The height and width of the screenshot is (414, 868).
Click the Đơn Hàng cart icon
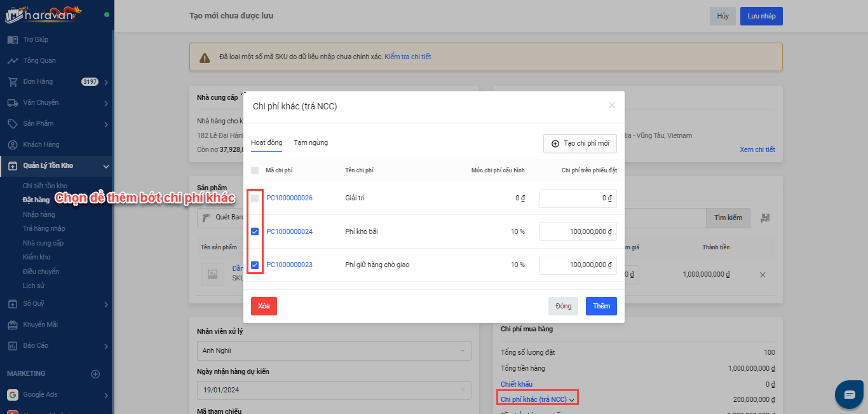[x=13, y=81]
